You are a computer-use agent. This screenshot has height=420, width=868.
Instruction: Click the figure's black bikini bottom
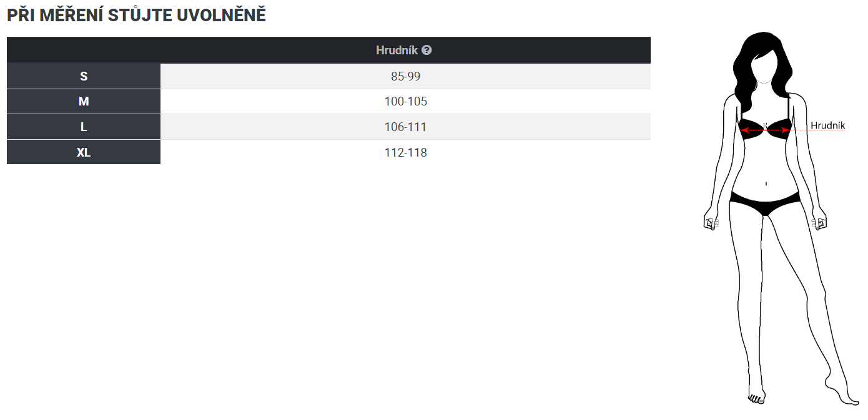(765, 202)
